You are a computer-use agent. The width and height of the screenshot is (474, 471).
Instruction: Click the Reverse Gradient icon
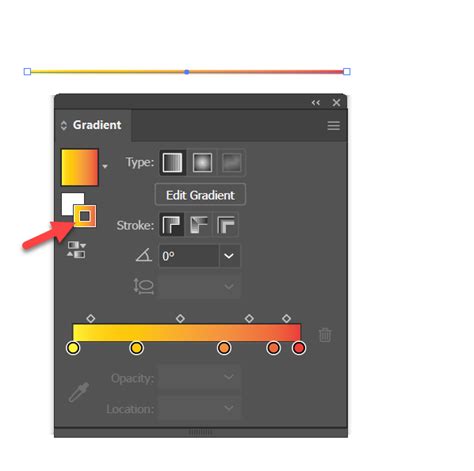click(x=76, y=250)
